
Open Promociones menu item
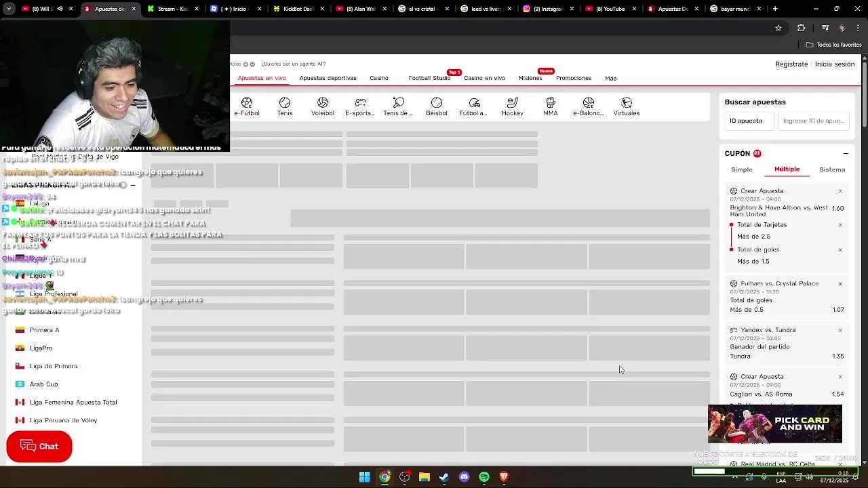point(574,78)
